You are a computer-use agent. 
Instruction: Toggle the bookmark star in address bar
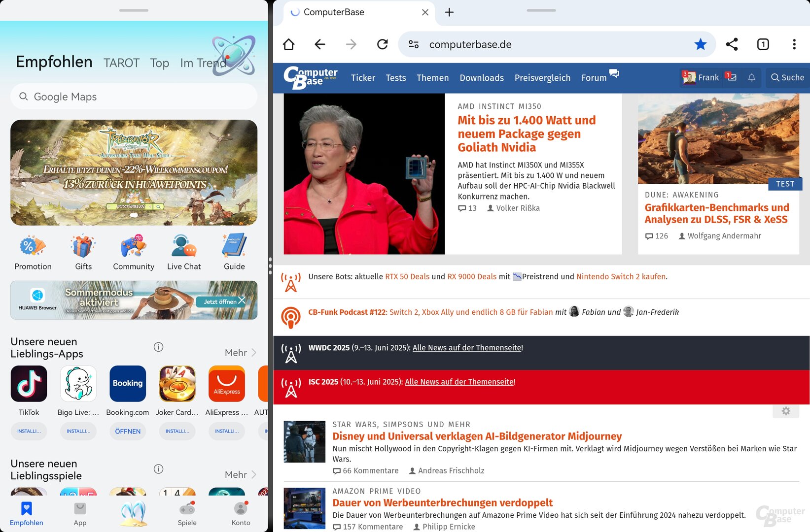pyautogui.click(x=701, y=44)
